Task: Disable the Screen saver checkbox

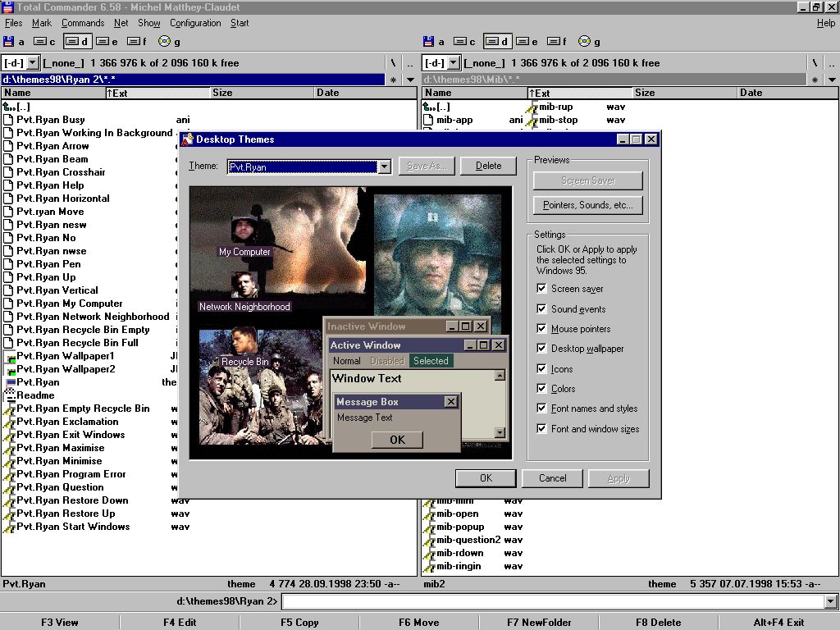Action: 541,289
